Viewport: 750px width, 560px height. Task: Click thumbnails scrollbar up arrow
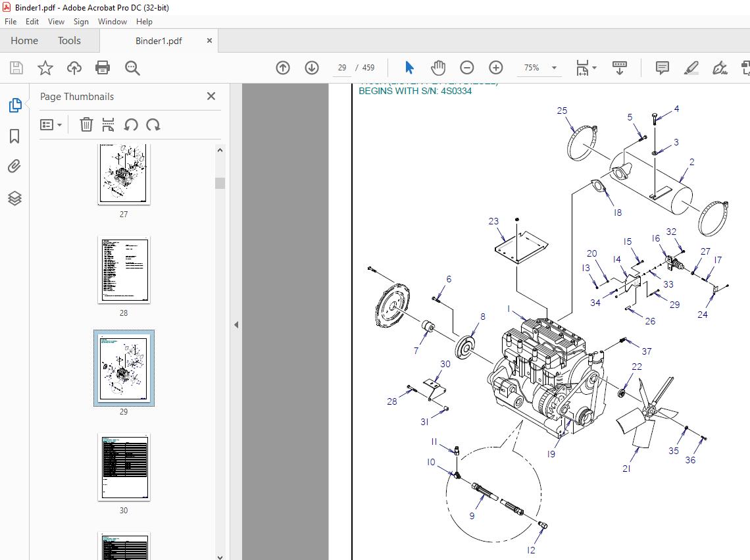click(x=220, y=150)
